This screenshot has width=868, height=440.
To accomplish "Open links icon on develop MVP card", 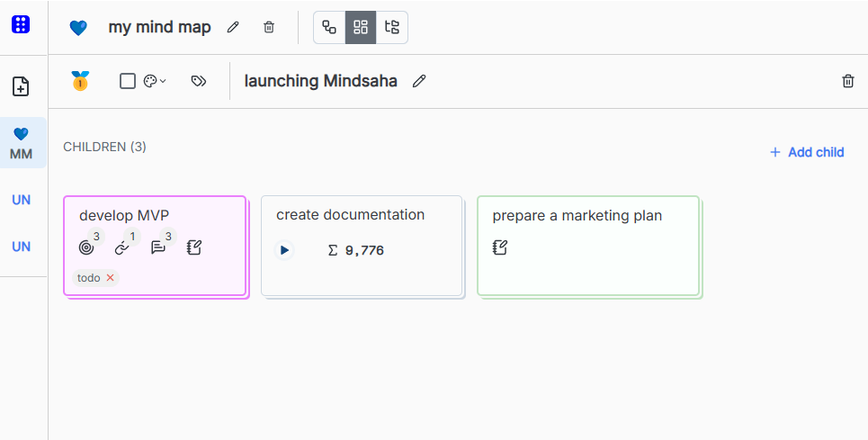I will [x=122, y=247].
